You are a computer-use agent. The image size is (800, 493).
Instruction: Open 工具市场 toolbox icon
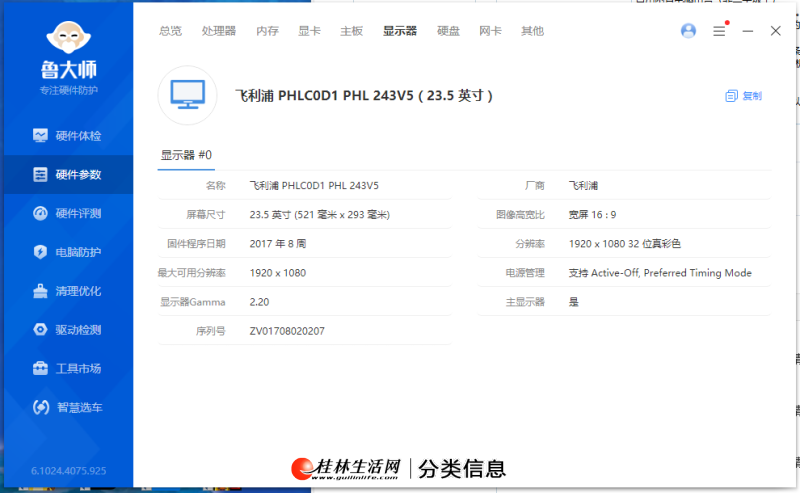click(40, 369)
